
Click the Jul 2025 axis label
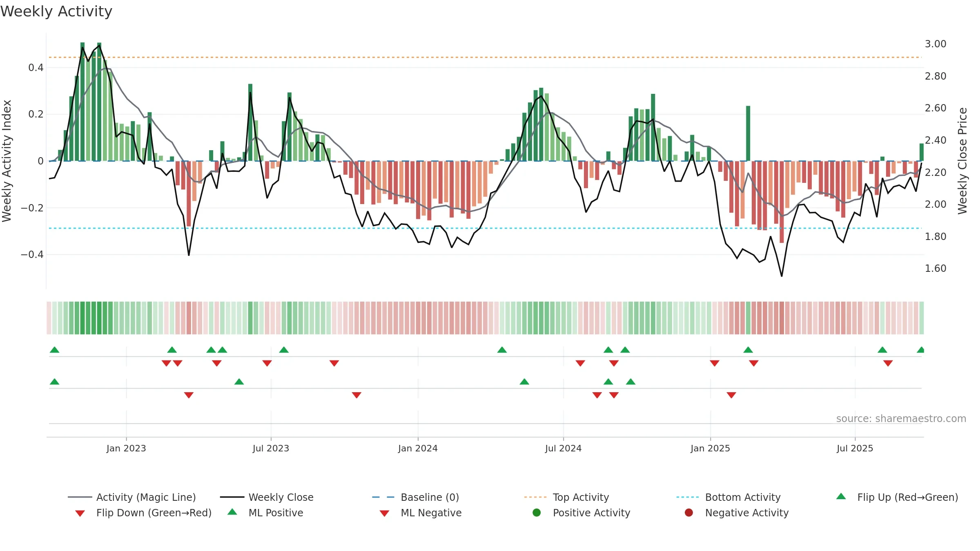[x=855, y=448]
